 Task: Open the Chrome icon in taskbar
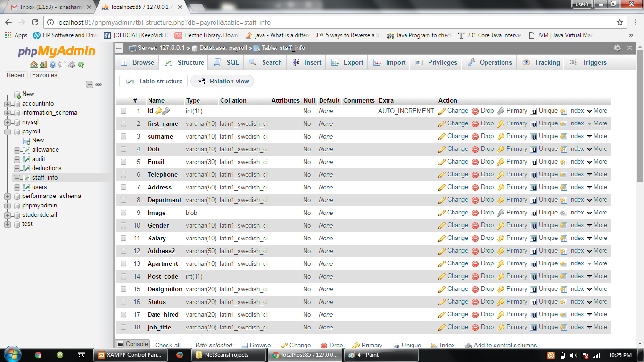click(38, 355)
